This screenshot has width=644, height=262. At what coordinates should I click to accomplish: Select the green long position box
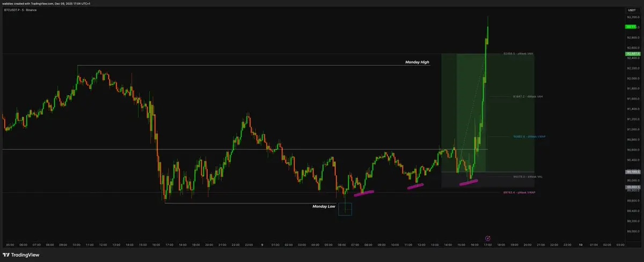click(x=487, y=113)
